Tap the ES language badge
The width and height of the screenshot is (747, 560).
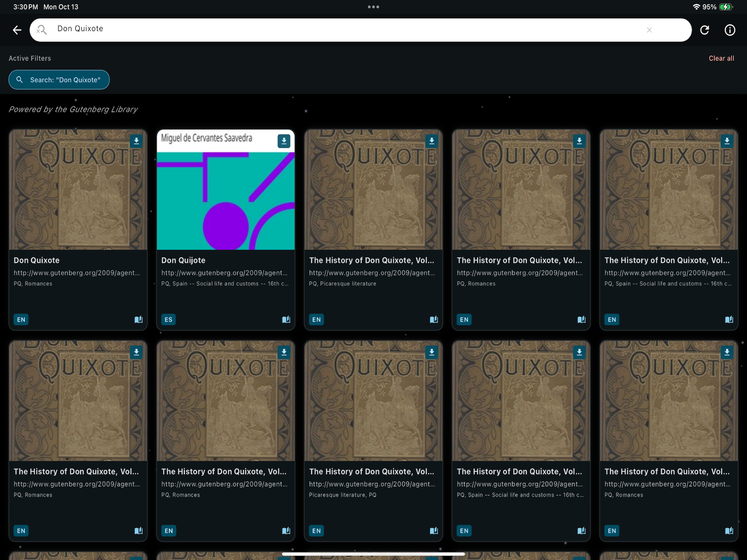[x=168, y=320]
